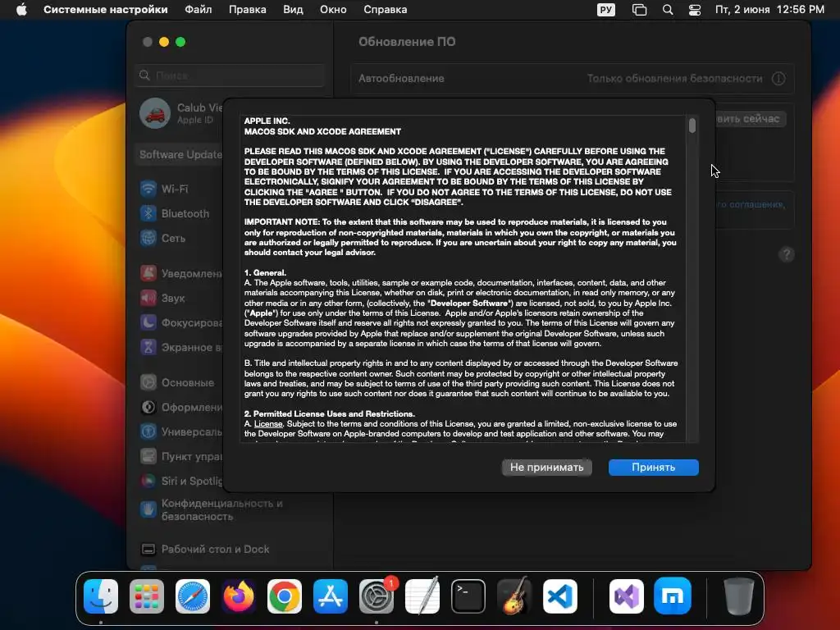This screenshot has width=840, height=630.
Task: Open Launchpad from the Dock
Action: coord(147,596)
